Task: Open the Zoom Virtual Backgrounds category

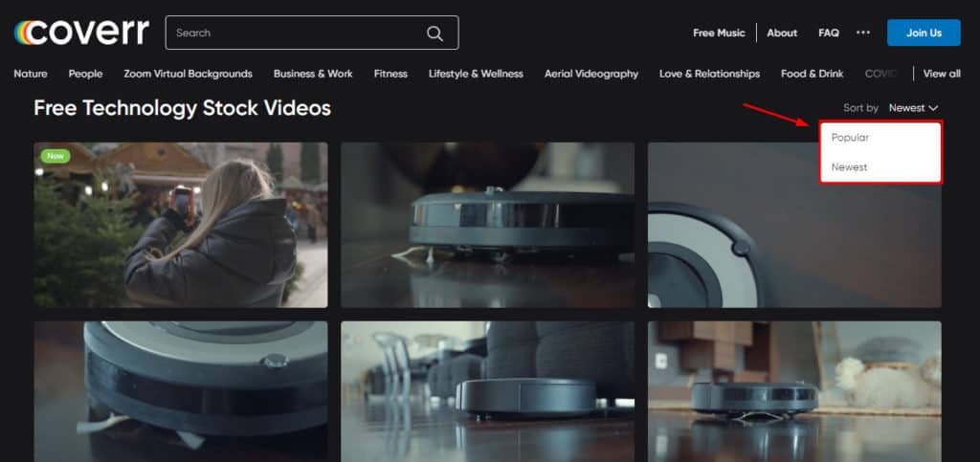Action: tap(188, 74)
